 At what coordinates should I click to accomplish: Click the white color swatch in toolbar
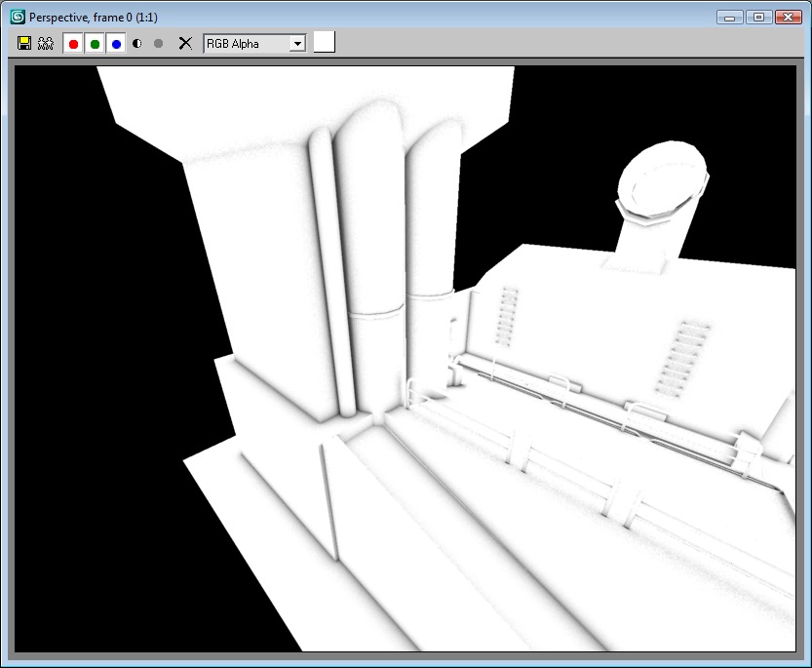(324, 42)
